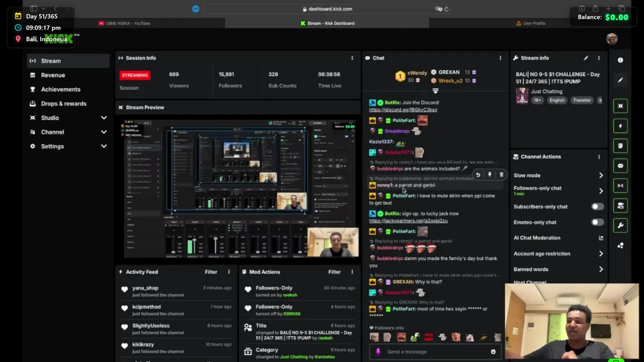This screenshot has height=362, width=644.
Task: Click the three-dots cluster icon in right toolbar
Action: click(620, 245)
